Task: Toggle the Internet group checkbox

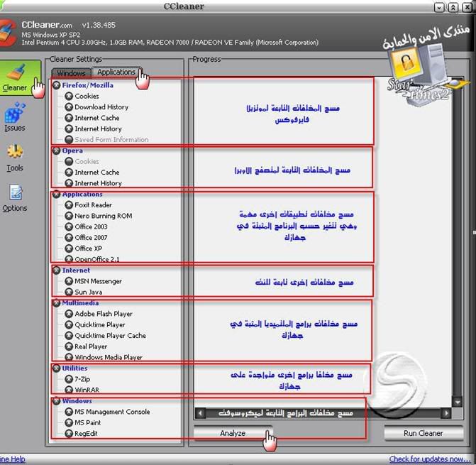Action: 56,270
